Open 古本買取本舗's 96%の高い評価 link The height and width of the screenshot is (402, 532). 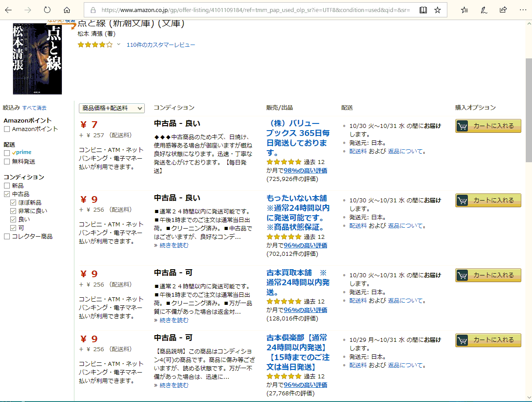(305, 310)
